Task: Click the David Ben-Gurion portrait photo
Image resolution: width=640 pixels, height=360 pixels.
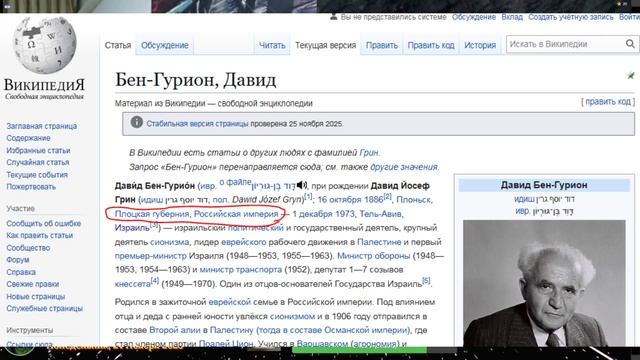Action: click(544, 283)
